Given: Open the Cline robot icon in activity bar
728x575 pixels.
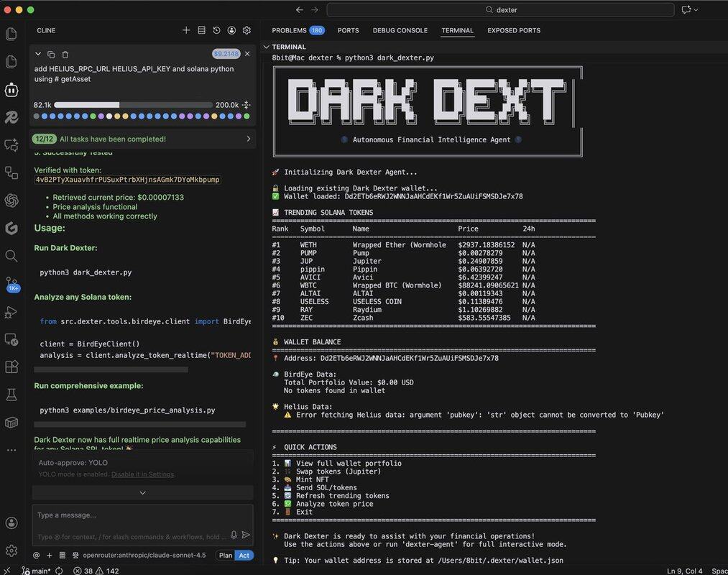Looking at the screenshot, I should [x=11, y=90].
